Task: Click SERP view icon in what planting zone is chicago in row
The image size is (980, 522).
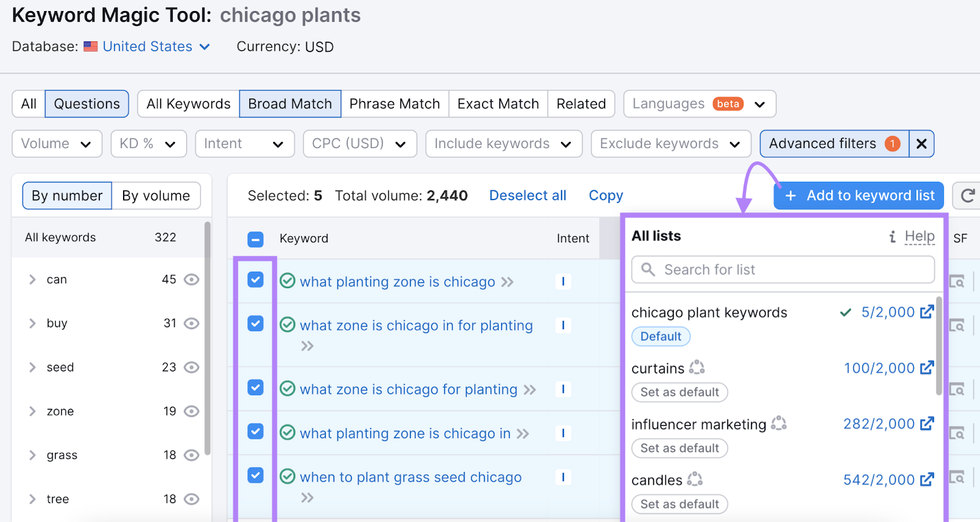Action: [x=957, y=433]
